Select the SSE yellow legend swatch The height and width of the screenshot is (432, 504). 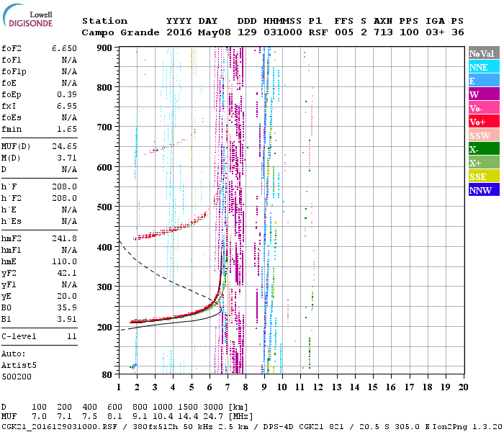pos(484,176)
